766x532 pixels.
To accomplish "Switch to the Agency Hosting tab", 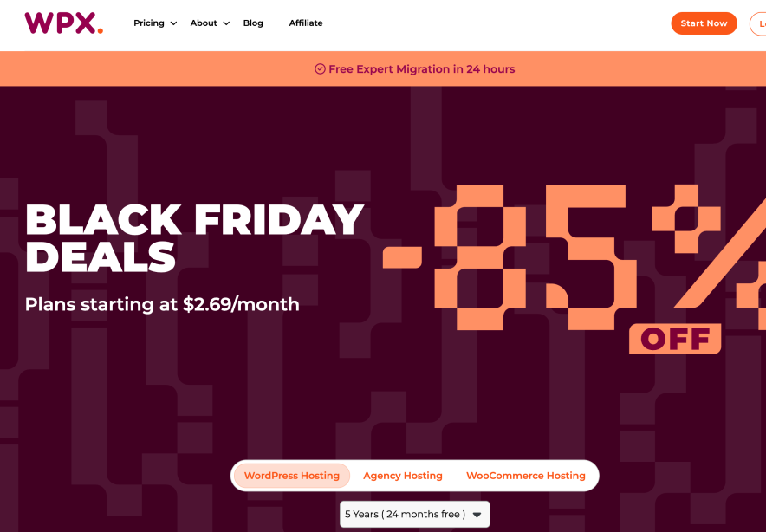I will [403, 476].
